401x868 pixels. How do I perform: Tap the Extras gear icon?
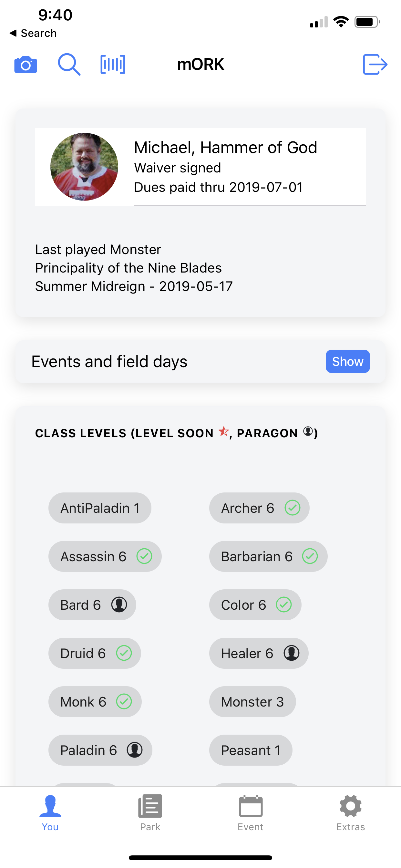(x=350, y=812)
